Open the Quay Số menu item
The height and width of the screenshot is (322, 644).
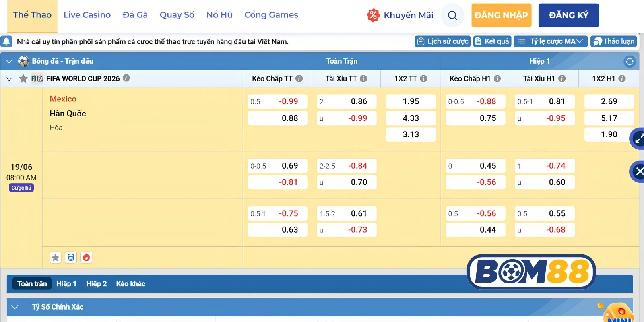pyautogui.click(x=177, y=15)
